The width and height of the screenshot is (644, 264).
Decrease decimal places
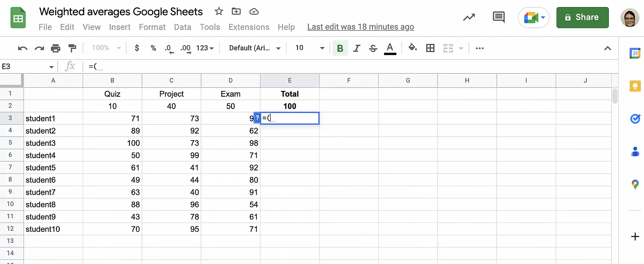[x=169, y=49]
